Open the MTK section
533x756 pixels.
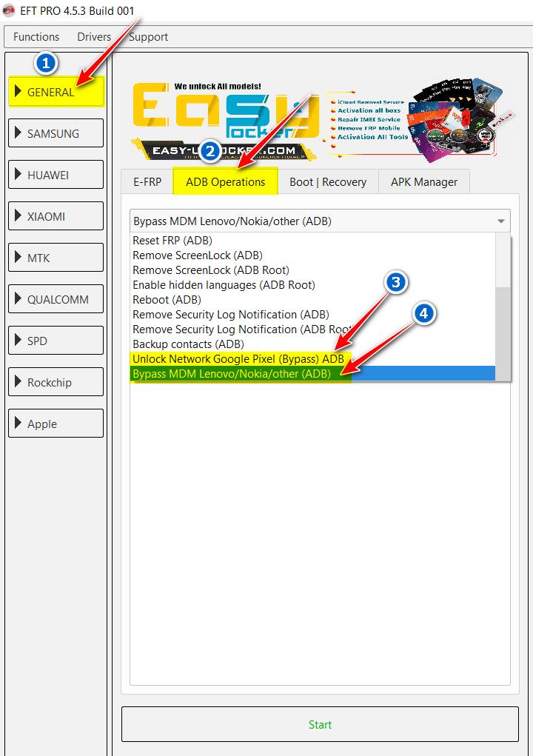tap(56, 258)
